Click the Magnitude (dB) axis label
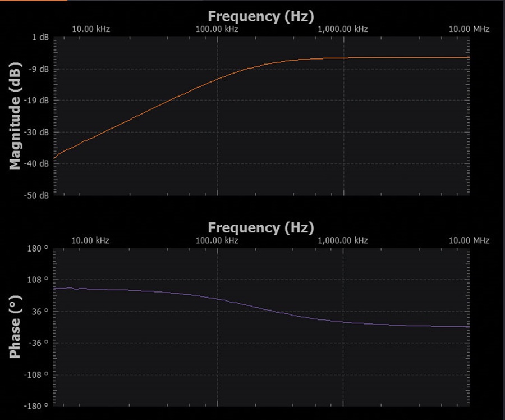The width and height of the screenshot is (505, 420). pyautogui.click(x=15, y=116)
